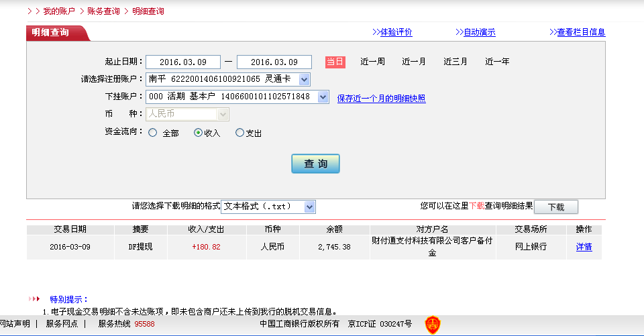Go to 账务查询 in the breadcrumb
The width and height of the screenshot is (644, 336).
(x=103, y=11)
